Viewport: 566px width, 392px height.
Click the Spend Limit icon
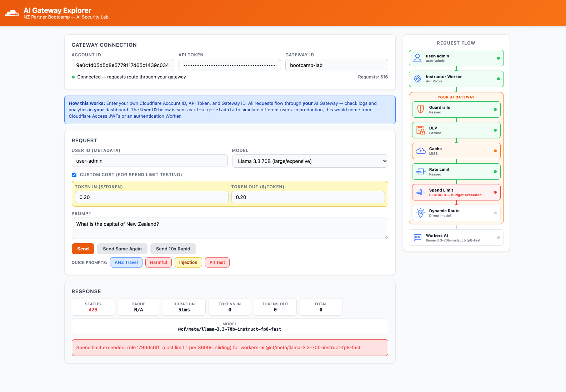421,192
